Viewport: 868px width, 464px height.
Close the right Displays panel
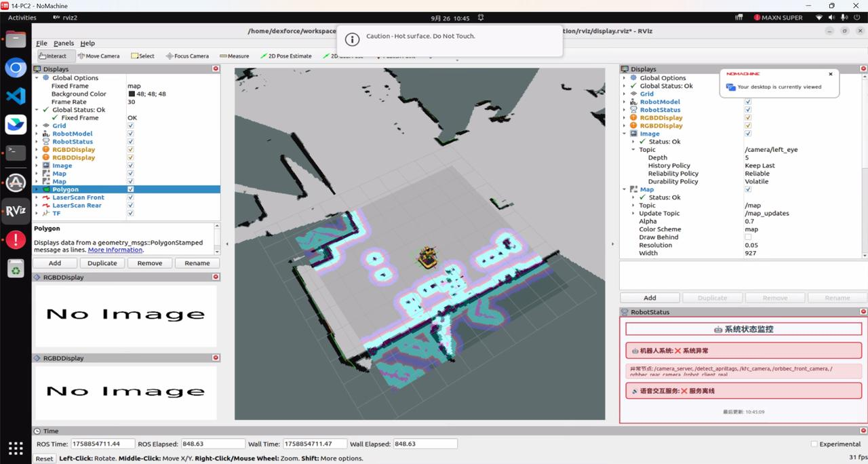click(x=863, y=69)
